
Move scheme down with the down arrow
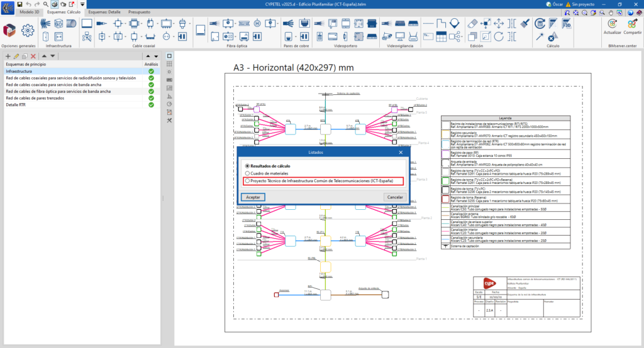(53, 57)
